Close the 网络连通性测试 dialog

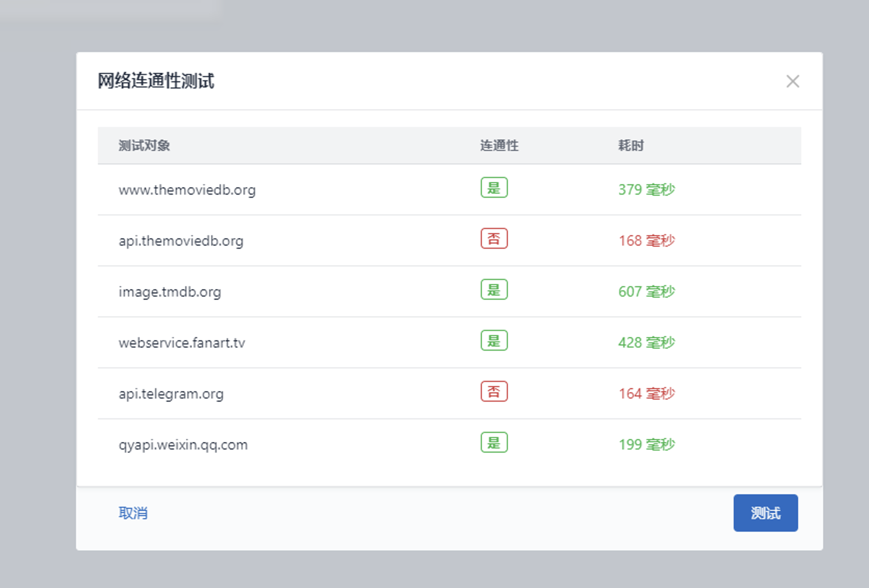pos(793,81)
